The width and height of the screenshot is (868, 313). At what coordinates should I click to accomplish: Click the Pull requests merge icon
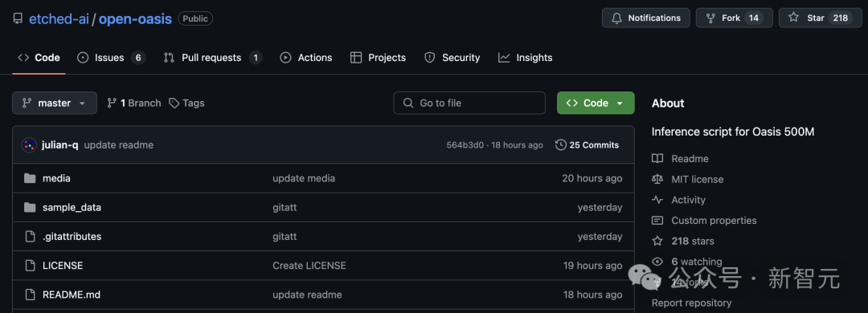170,58
